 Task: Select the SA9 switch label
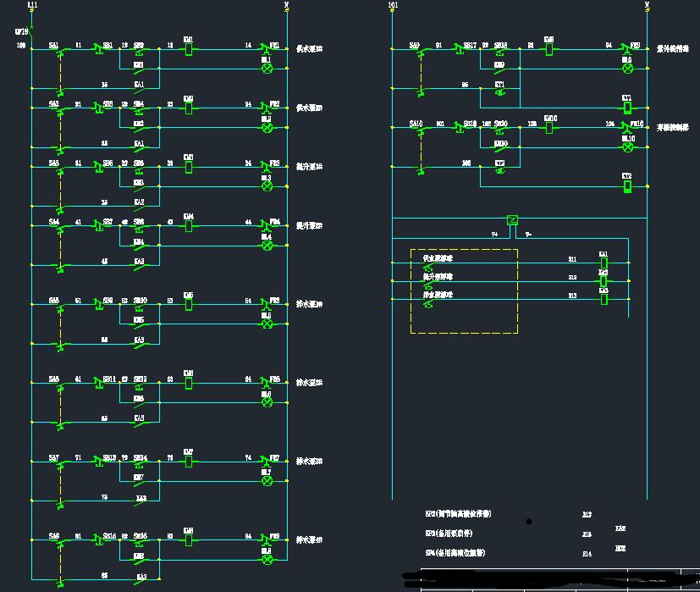point(414,45)
